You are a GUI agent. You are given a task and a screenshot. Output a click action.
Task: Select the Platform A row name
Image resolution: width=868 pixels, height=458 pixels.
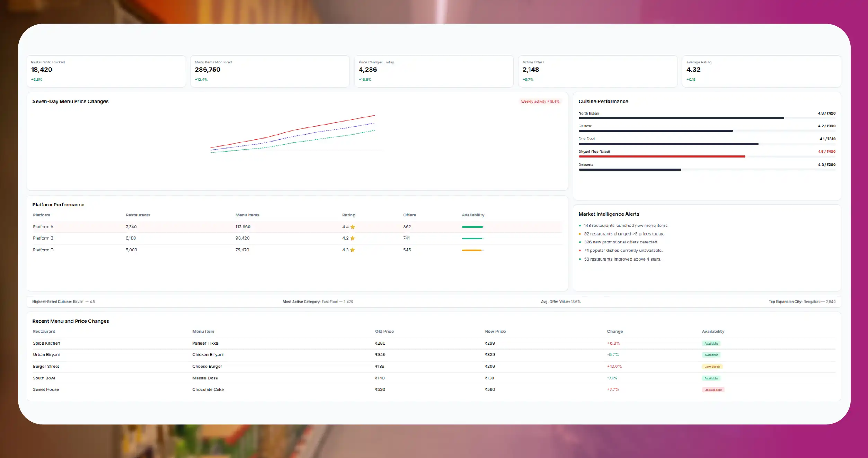(43, 227)
